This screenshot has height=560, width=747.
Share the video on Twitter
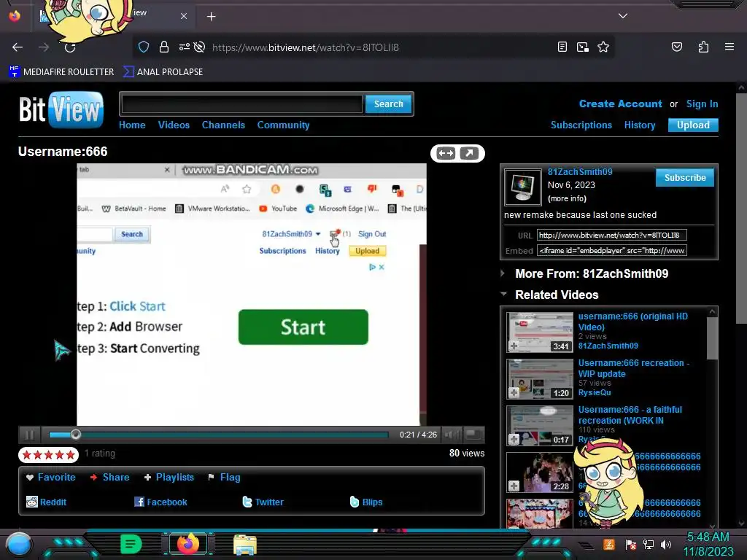click(x=263, y=502)
